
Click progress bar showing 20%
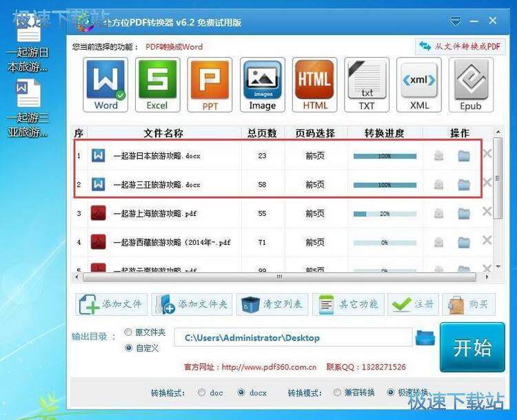click(x=385, y=214)
